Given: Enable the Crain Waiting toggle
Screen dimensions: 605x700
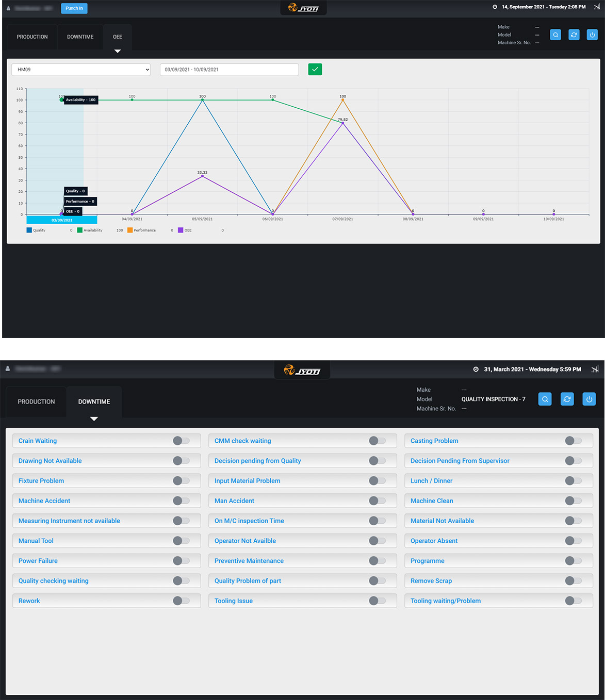Looking at the screenshot, I should coord(181,441).
